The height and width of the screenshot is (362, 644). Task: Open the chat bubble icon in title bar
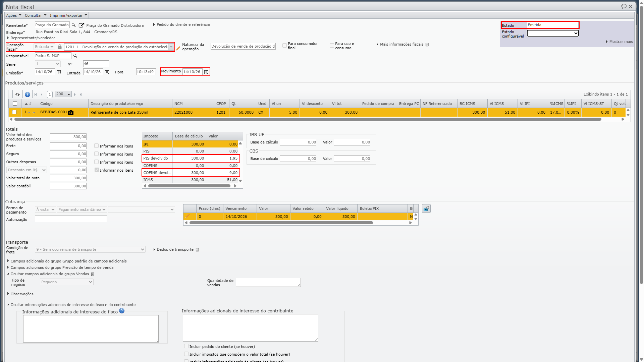pyautogui.click(x=624, y=6)
